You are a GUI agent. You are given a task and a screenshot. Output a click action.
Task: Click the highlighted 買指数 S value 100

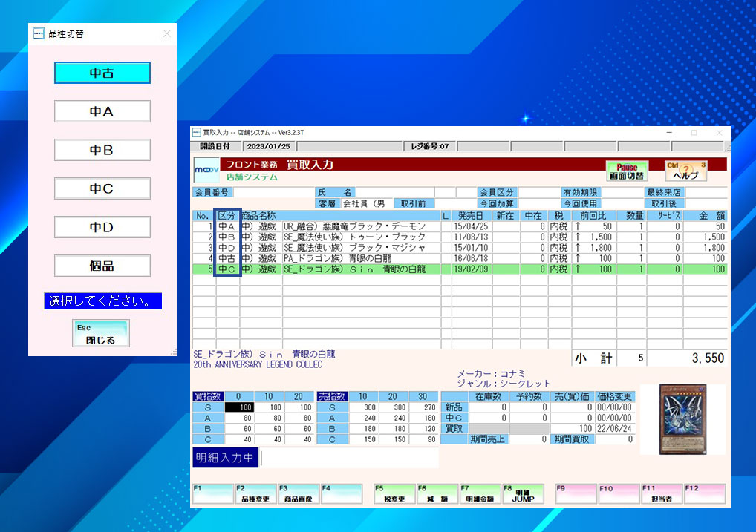pos(239,407)
